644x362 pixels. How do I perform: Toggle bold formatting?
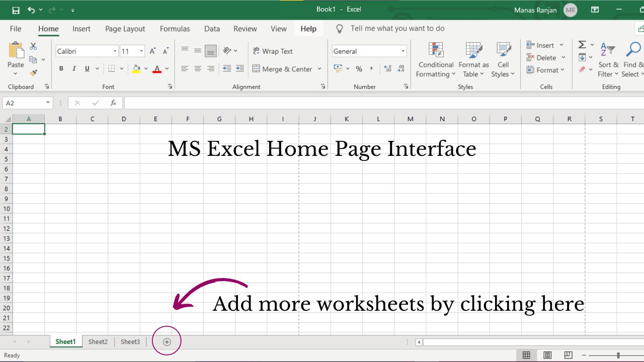pyautogui.click(x=61, y=68)
